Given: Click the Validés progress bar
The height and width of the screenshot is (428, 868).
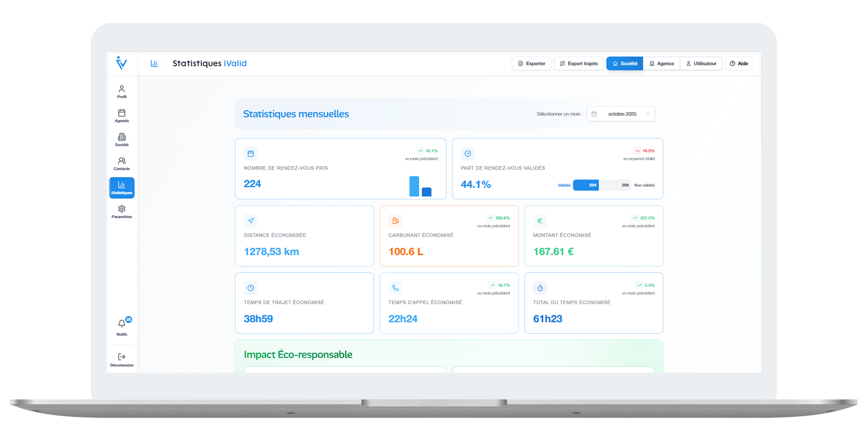Looking at the screenshot, I should 586,185.
